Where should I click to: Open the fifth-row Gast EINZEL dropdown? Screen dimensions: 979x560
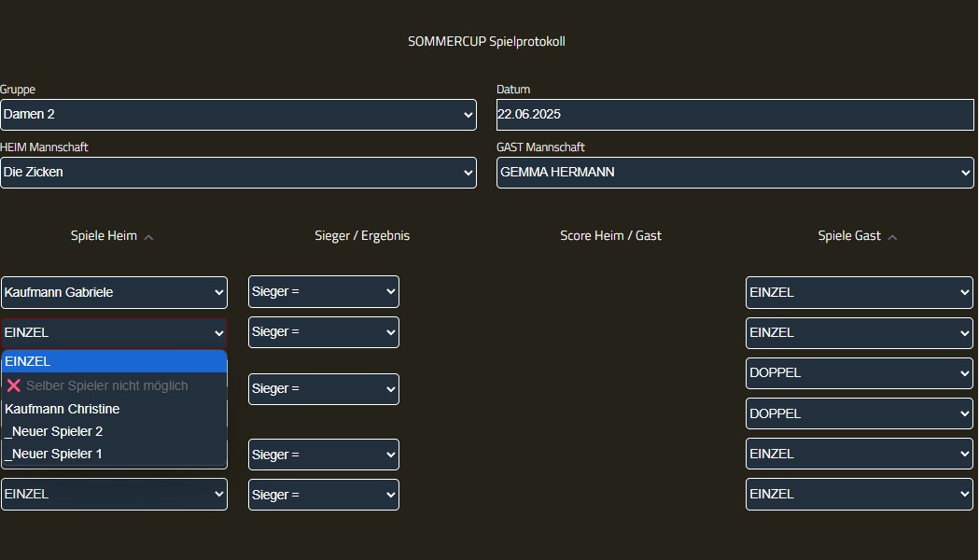[860, 454]
